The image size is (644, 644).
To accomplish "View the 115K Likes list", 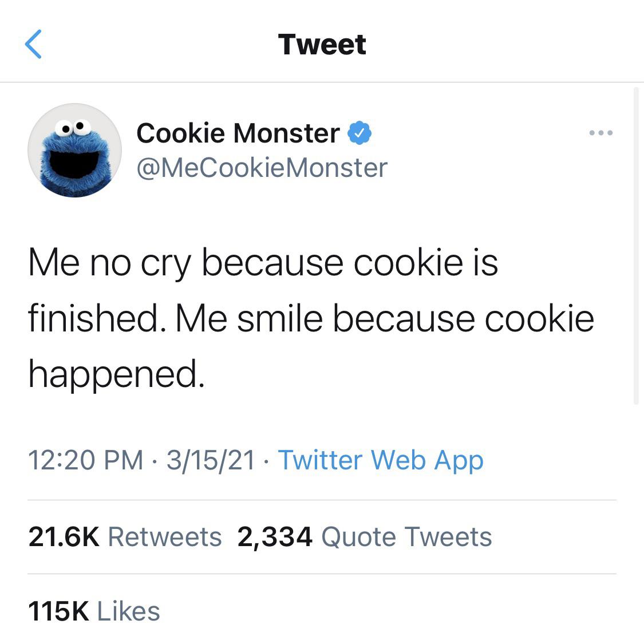I will pyautogui.click(x=94, y=611).
